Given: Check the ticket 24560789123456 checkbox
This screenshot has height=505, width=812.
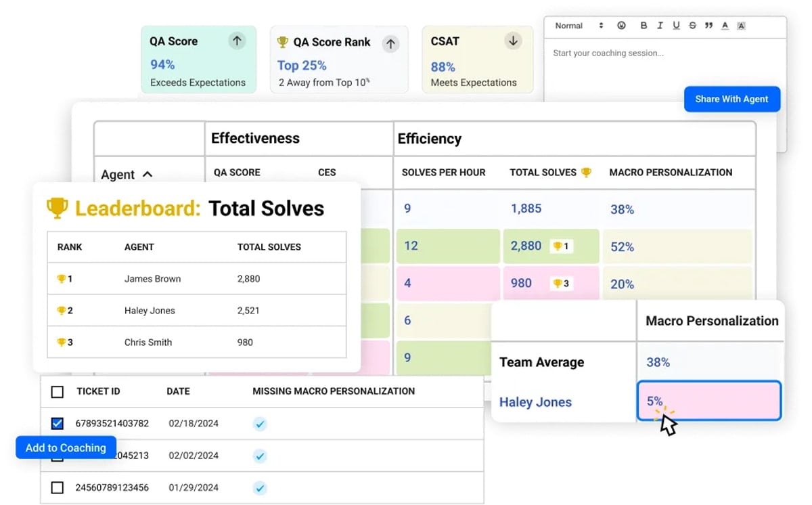Looking at the screenshot, I should point(58,487).
